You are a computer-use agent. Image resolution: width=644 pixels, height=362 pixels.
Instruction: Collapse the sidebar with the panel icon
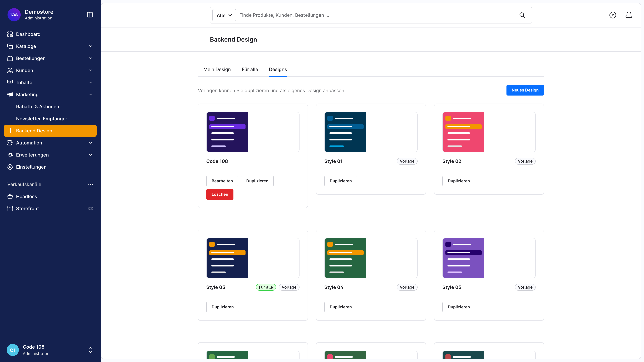[x=90, y=15]
